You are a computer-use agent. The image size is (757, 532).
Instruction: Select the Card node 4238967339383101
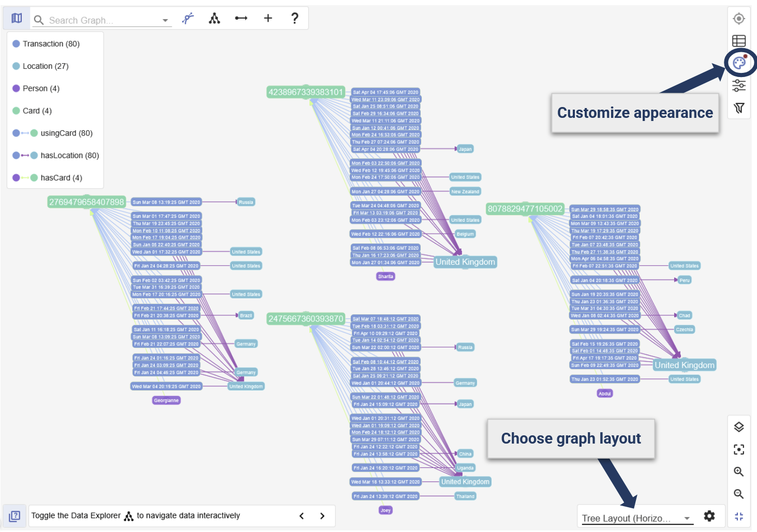click(x=305, y=92)
